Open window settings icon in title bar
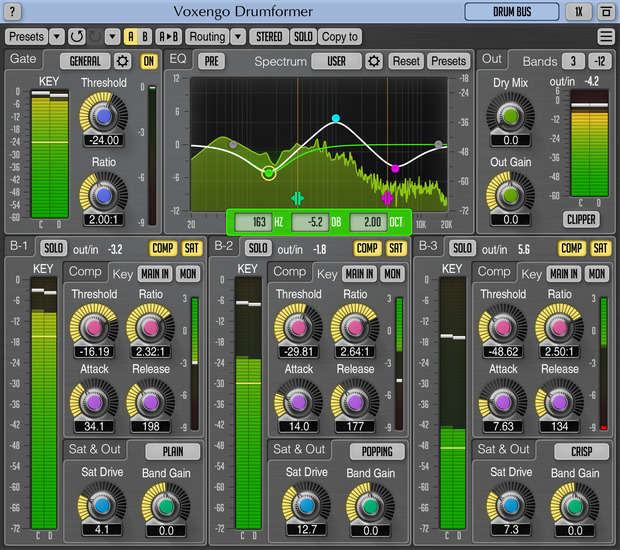 tap(605, 11)
